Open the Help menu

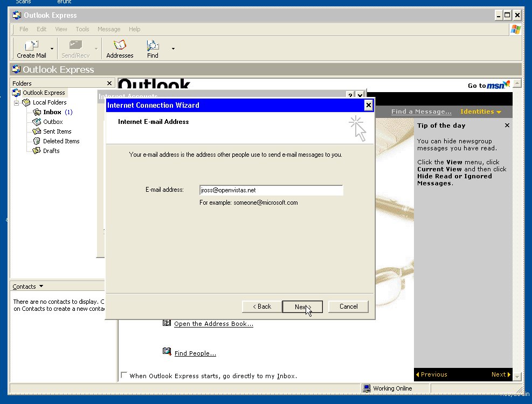pos(134,29)
